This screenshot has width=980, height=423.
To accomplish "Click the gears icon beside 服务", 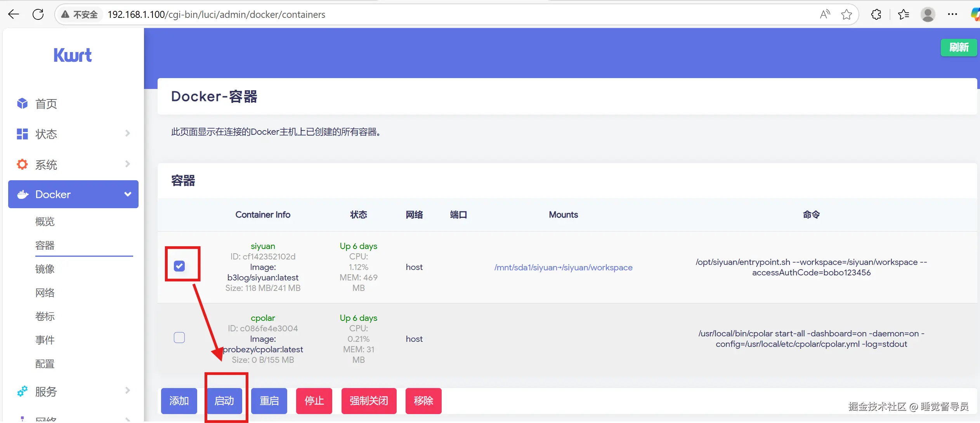I will [22, 391].
